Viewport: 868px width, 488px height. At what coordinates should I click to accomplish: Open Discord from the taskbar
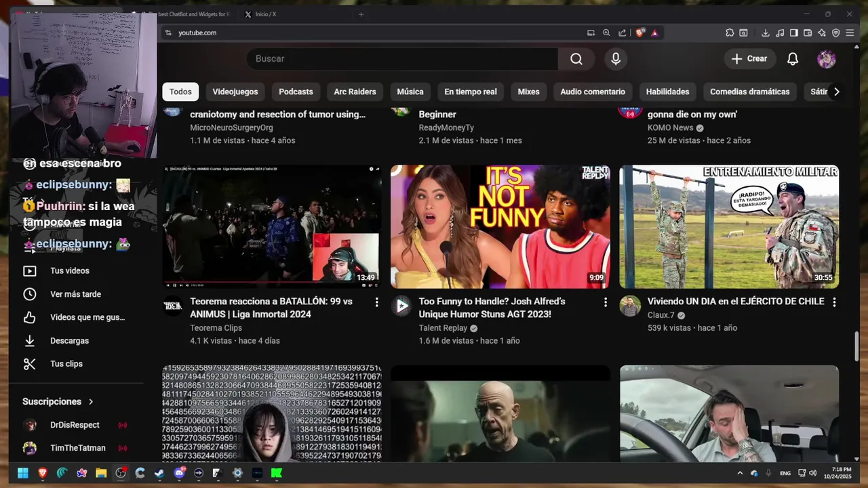(179, 473)
